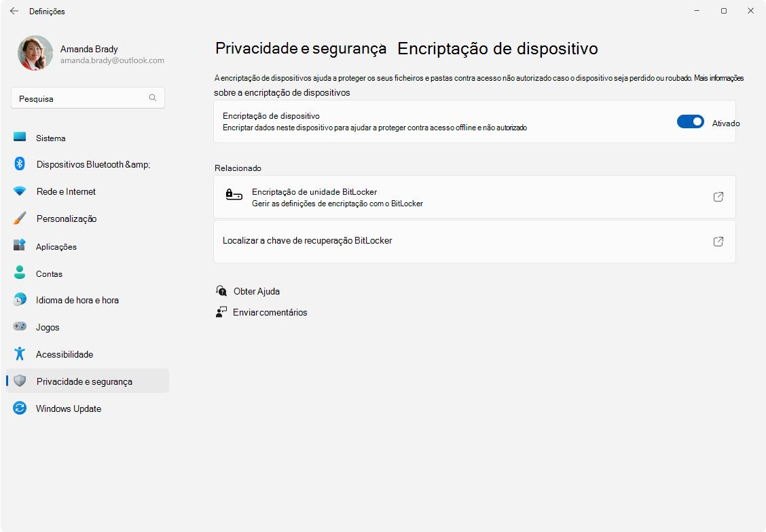Viewport: 766px width, 532px height.
Task: Open Localizar a chave de recuperação BitLocker
Action: coord(475,242)
